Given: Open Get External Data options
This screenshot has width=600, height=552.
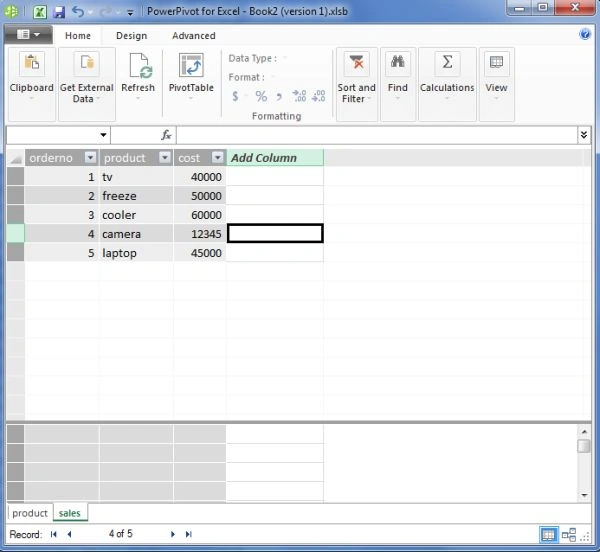Looking at the screenshot, I should tap(86, 84).
